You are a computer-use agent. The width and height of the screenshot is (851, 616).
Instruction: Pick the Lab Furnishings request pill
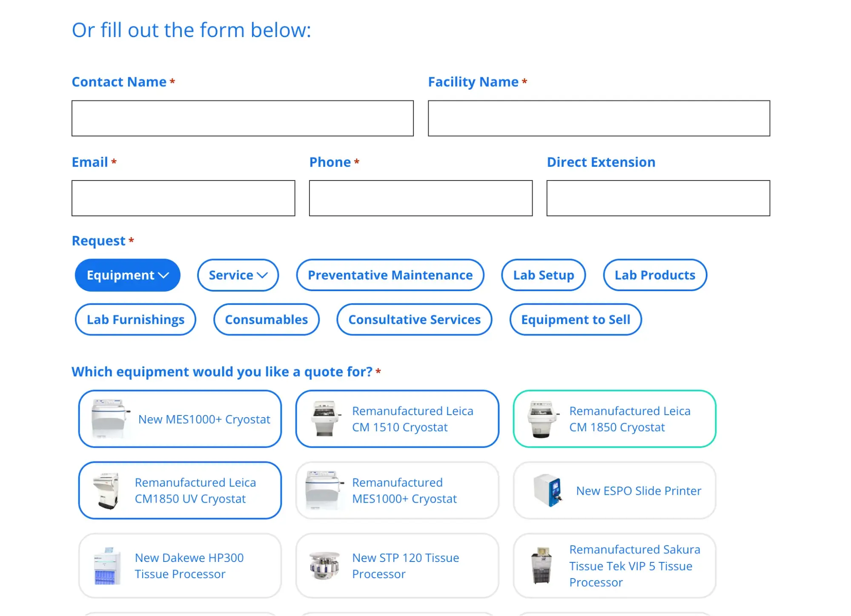point(135,319)
